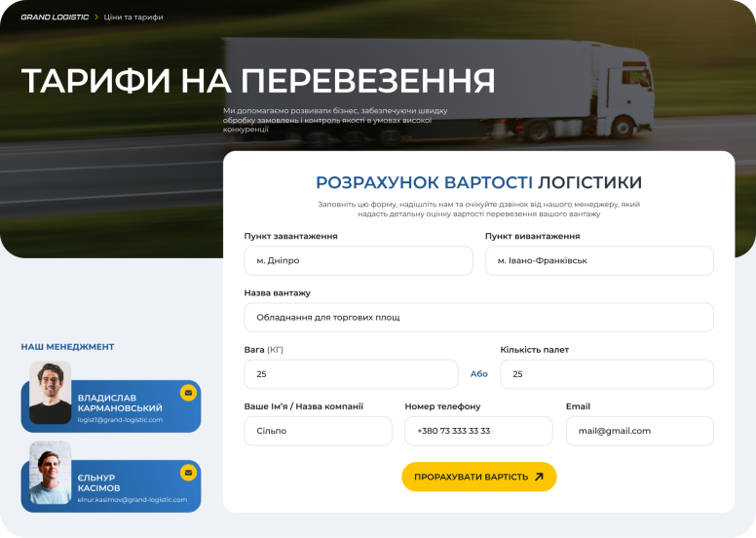This screenshot has width=756, height=538.
Task: Click the mail icon on Владислав Кармановський card
Action: coord(189,393)
